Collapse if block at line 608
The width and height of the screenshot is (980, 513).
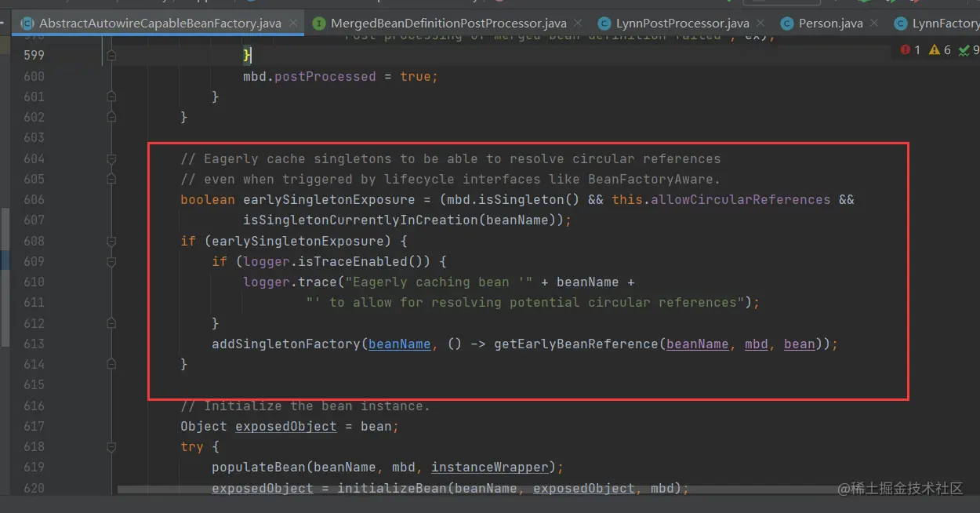[111, 241]
